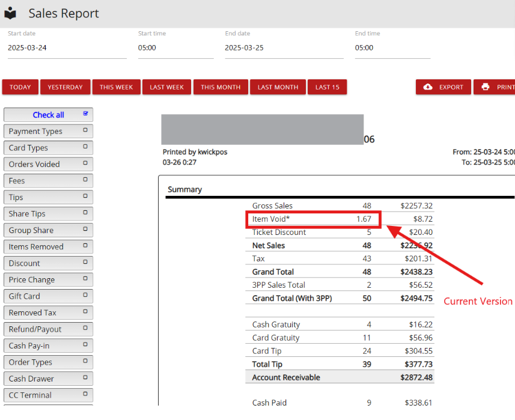Viewport: 515px width, 420px height.
Task: Click the Start date field
Action: [x=67, y=48]
